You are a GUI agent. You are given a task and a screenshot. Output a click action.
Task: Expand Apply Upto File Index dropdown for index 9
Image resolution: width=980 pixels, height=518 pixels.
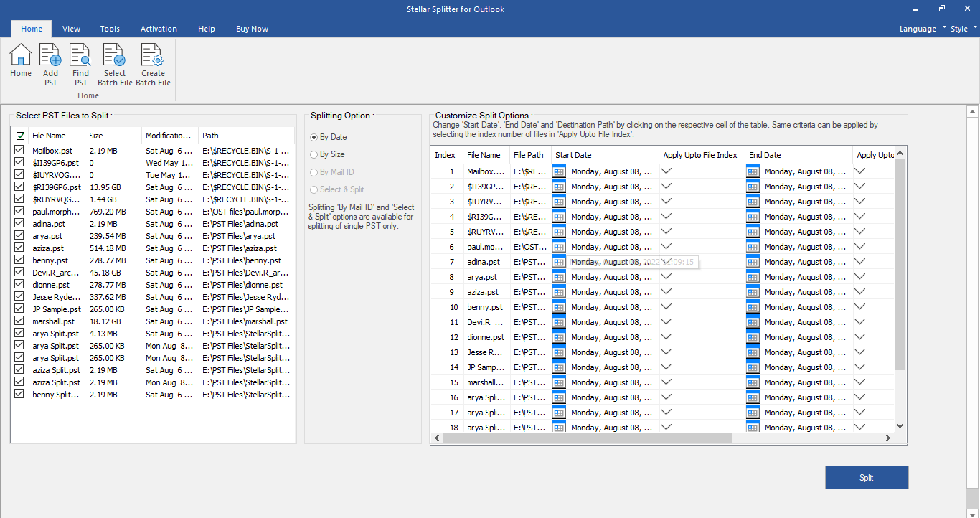coord(666,292)
